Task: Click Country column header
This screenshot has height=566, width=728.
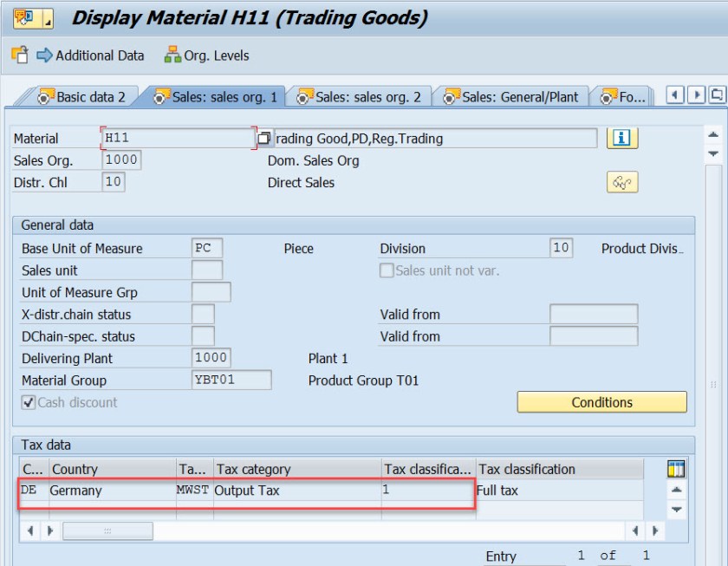Action: click(x=113, y=469)
